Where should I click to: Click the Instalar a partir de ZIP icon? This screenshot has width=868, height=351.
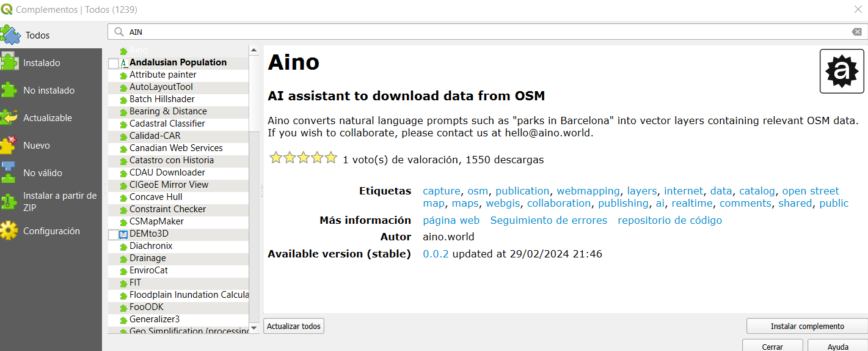(x=9, y=201)
